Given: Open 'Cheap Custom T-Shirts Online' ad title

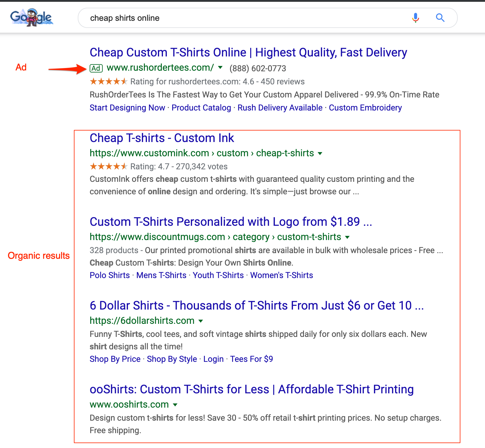Looking at the screenshot, I should 248,53.
